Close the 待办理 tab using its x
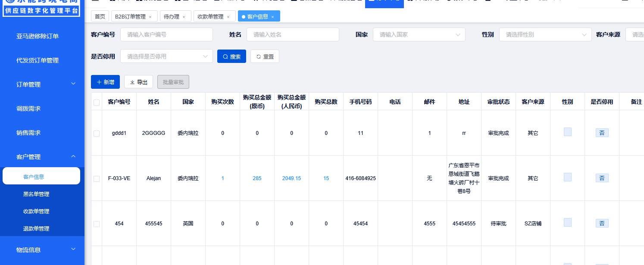644x265 pixels. (184, 17)
